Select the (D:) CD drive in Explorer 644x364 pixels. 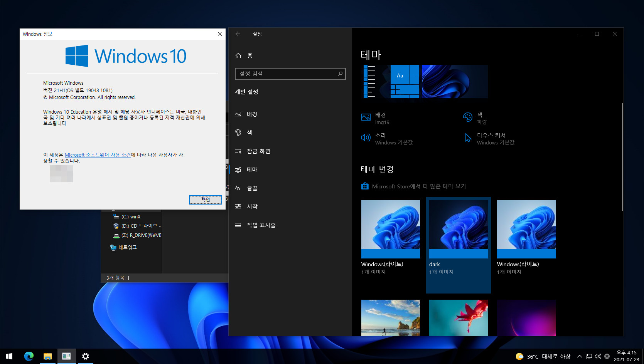click(137, 226)
